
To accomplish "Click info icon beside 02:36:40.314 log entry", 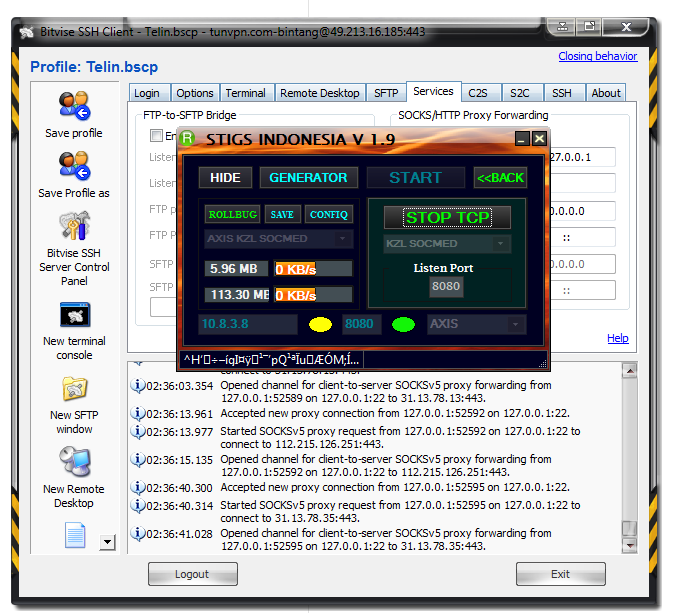I will click(138, 505).
